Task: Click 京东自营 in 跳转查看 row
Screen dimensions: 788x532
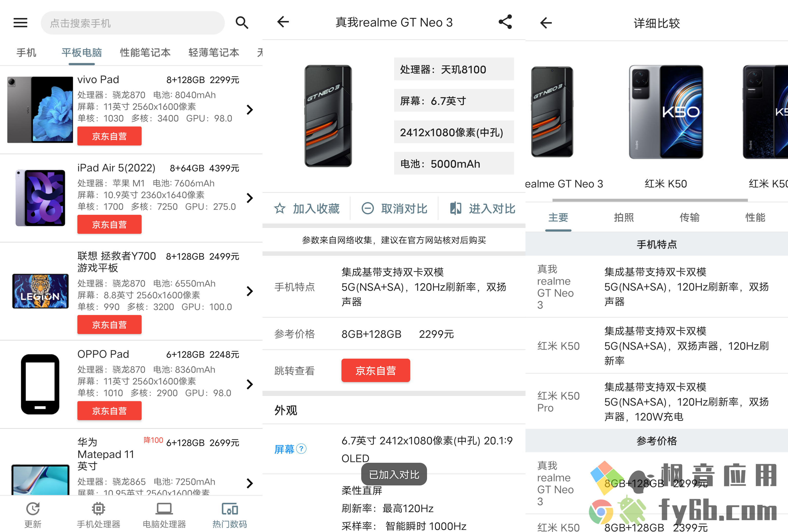Action: coord(376,370)
